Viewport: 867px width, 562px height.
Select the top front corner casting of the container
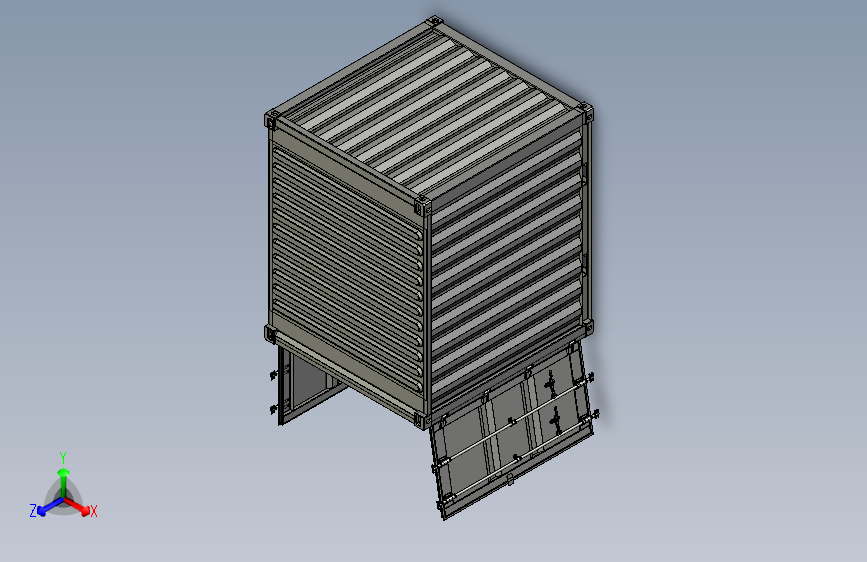tap(423, 207)
